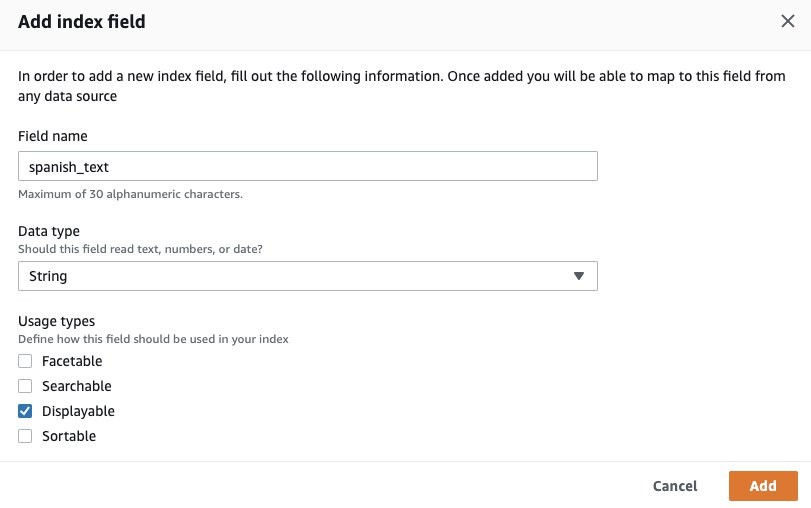Click the Data type label
This screenshot has width=811, height=508.
(49, 231)
